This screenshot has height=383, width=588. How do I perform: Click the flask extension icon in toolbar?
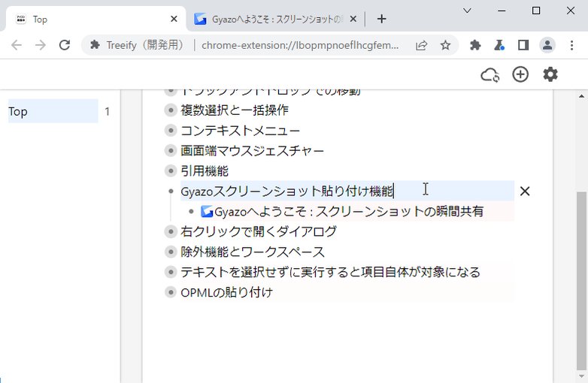[499, 45]
